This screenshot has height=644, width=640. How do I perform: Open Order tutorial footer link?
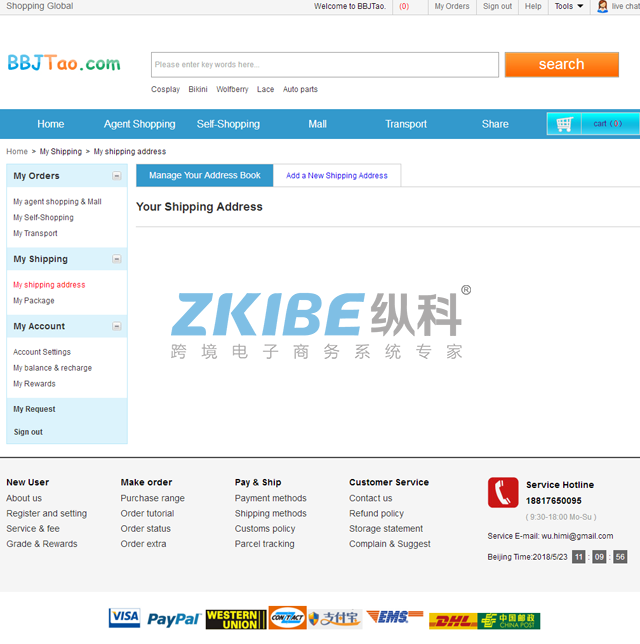[147, 513]
